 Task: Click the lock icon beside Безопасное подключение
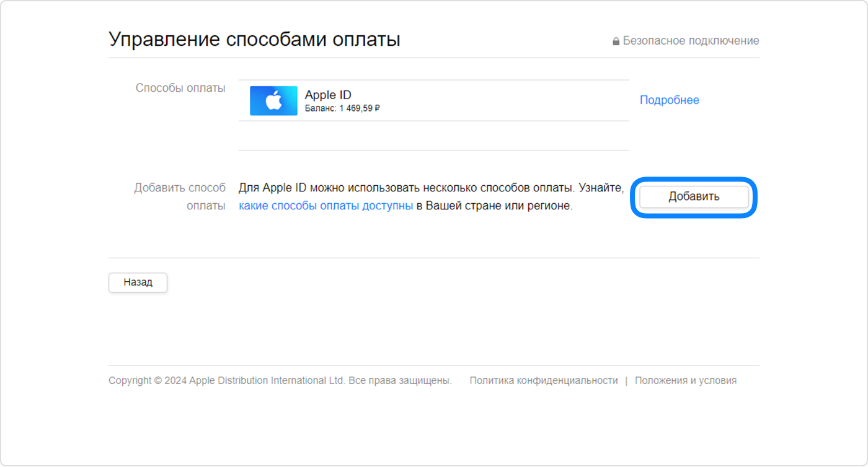616,41
